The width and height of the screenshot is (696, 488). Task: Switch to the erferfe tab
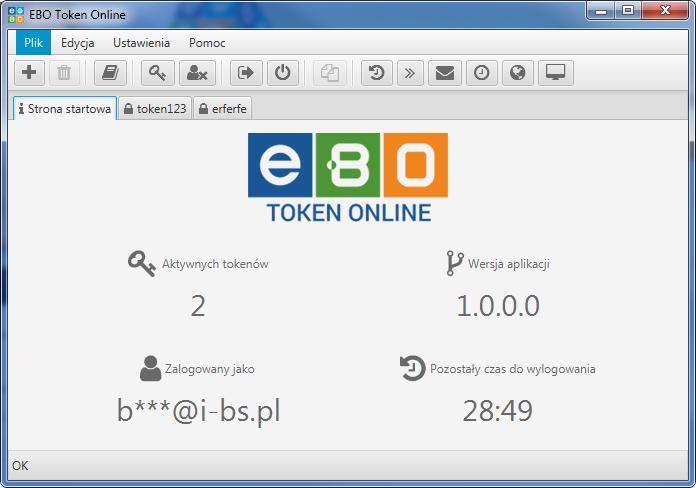coord(223,108)
